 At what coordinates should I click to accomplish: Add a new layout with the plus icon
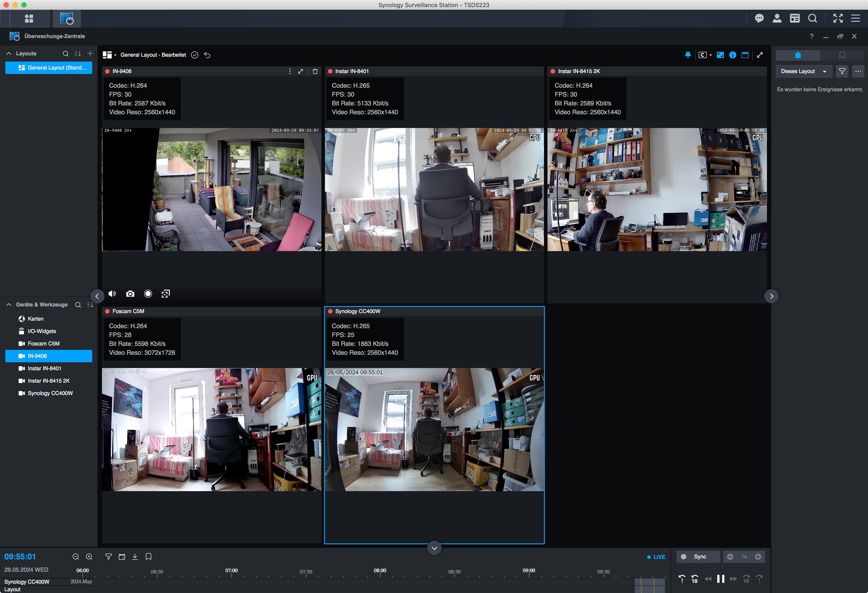(x=90, y=53)
